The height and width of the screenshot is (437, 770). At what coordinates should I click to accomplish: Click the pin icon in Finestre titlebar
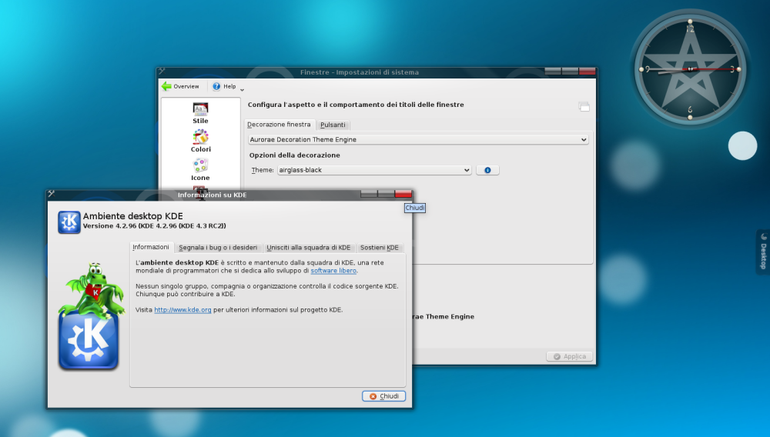coord(162,71)
